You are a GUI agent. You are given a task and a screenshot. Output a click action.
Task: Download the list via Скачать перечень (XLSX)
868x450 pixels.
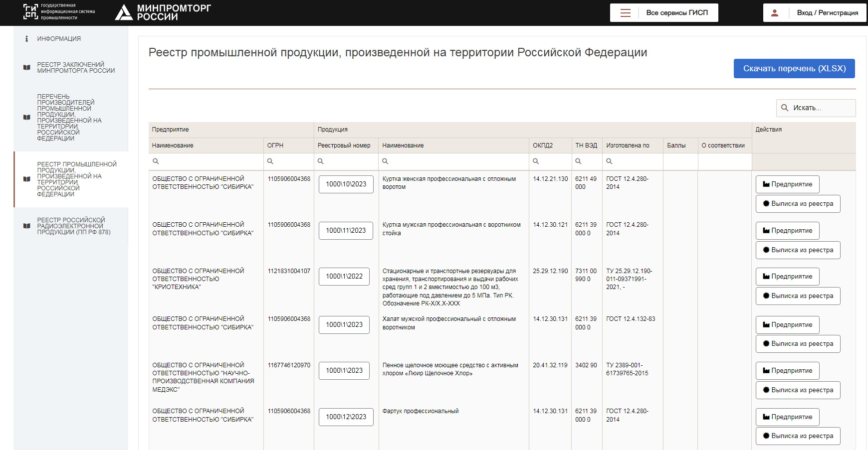point(794,69)
